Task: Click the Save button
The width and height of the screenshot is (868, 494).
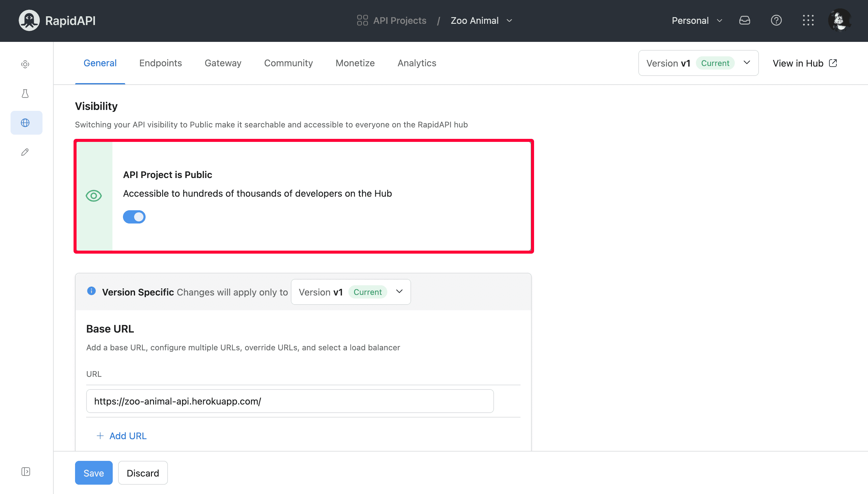Action: (94, 473)
